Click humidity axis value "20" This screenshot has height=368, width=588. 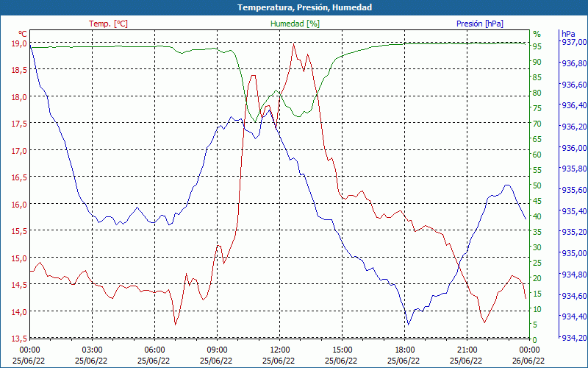point(537,278)
